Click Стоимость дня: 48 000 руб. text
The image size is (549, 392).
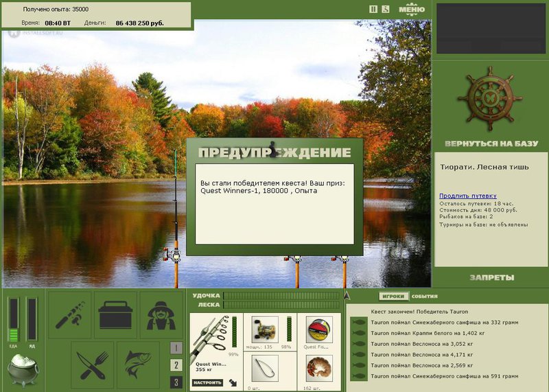(478, 210)
